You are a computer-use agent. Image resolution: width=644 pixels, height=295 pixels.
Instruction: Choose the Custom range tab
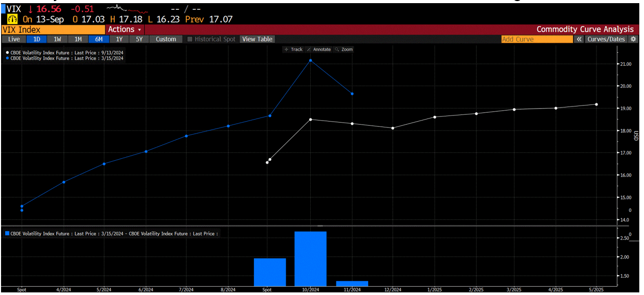tap(166, 39)
